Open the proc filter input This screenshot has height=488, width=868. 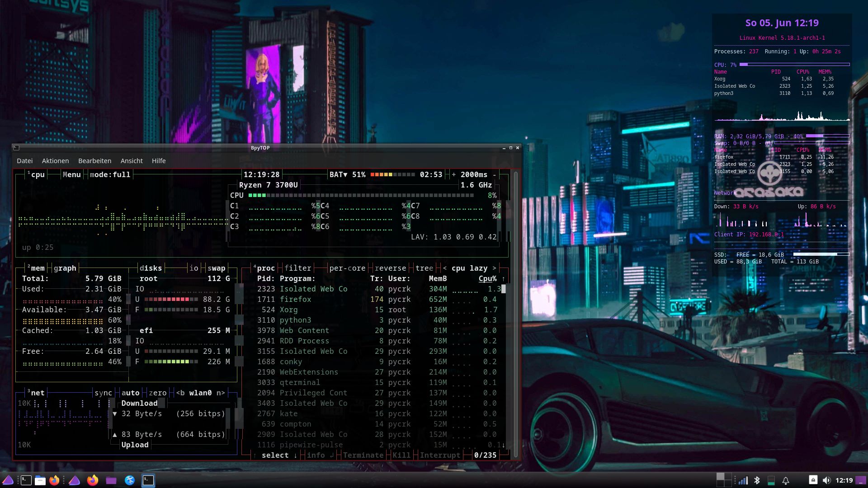tap(297, 268)
